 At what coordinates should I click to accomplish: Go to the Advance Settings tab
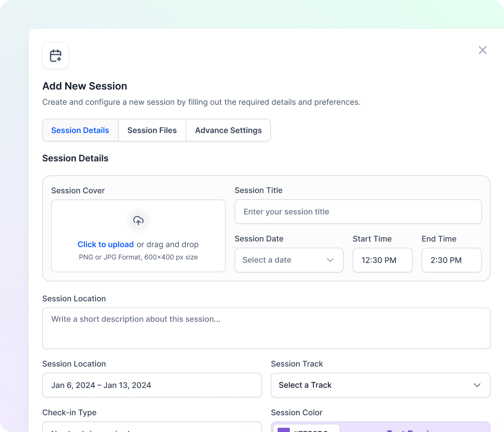pyautogui.click(x=228, y=130)
